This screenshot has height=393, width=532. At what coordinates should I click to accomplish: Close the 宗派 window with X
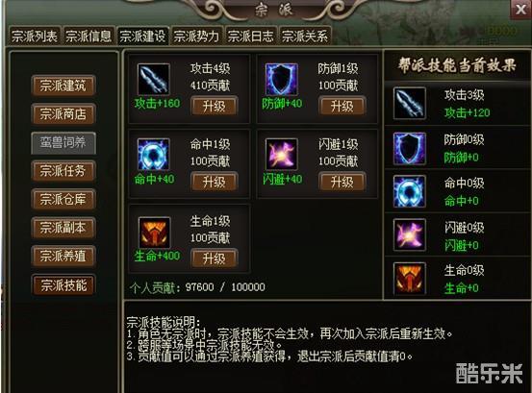pyautogui.click(x=520, y=10)
